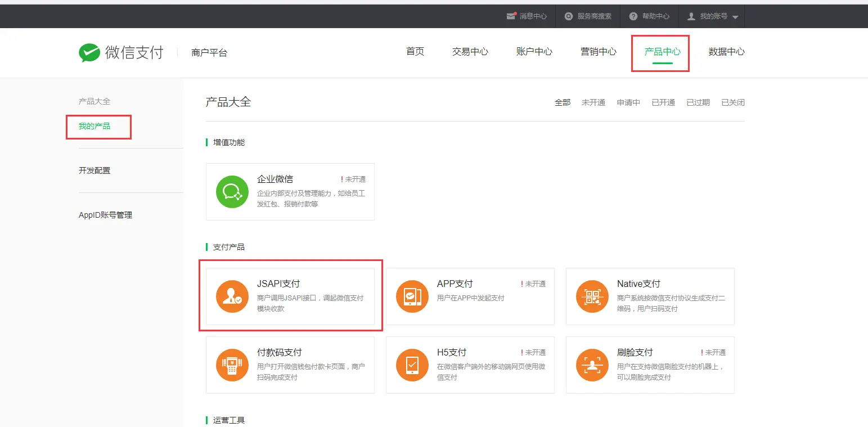Click the 企业微信 green chat icon
The image size is (868, 427).
click(x=232, y=192)
